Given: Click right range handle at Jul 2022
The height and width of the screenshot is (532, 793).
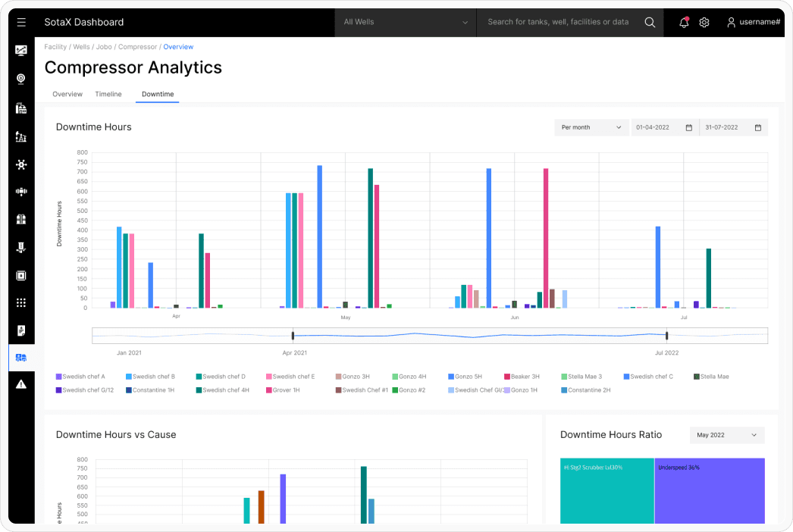Looking at the screenshot, I should (x=666, y=336).
